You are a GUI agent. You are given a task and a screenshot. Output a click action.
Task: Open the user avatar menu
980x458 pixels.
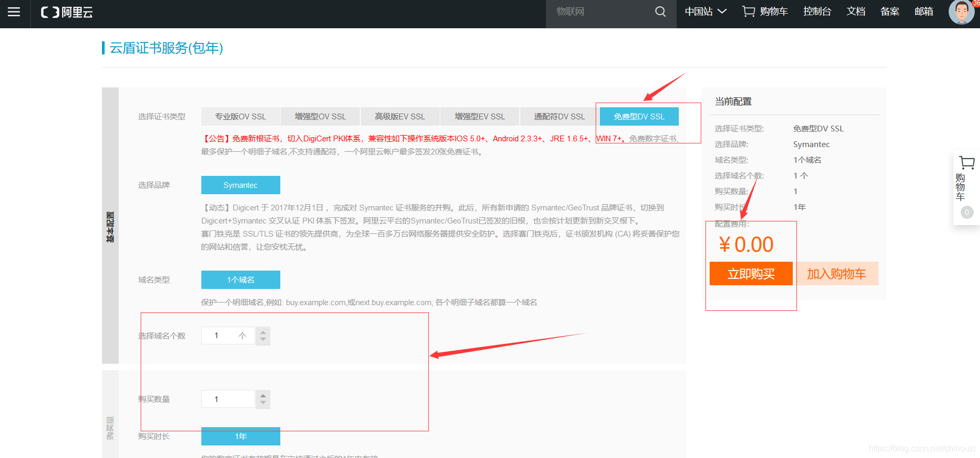(x=961, y=12)
